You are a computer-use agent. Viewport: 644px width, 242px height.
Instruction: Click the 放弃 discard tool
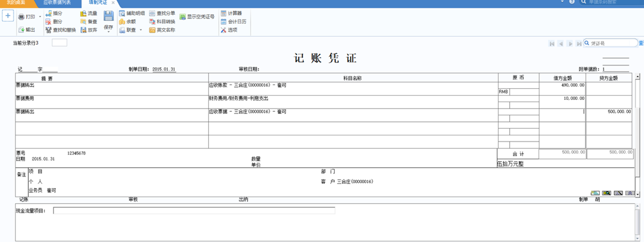89,30
